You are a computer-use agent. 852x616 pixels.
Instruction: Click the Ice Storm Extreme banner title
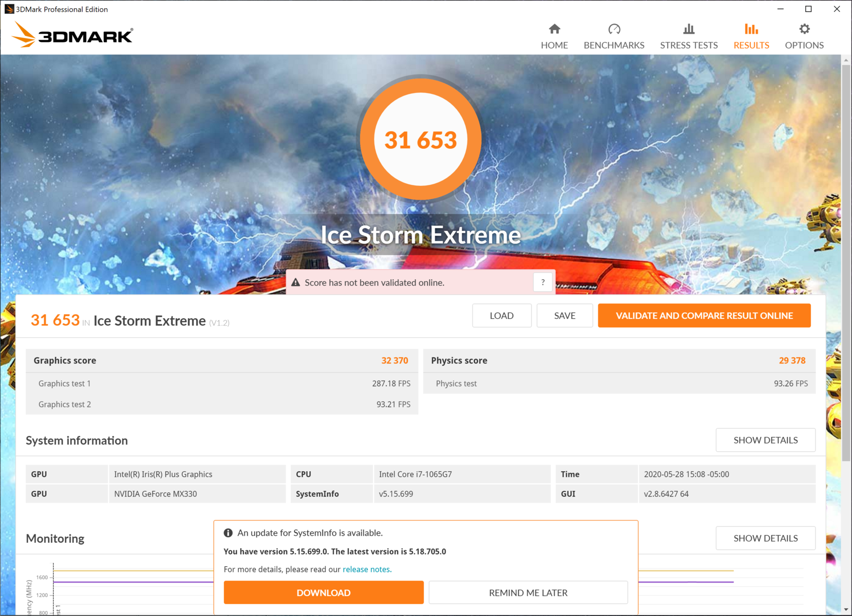pyautogui.click(x=421, y=235)
